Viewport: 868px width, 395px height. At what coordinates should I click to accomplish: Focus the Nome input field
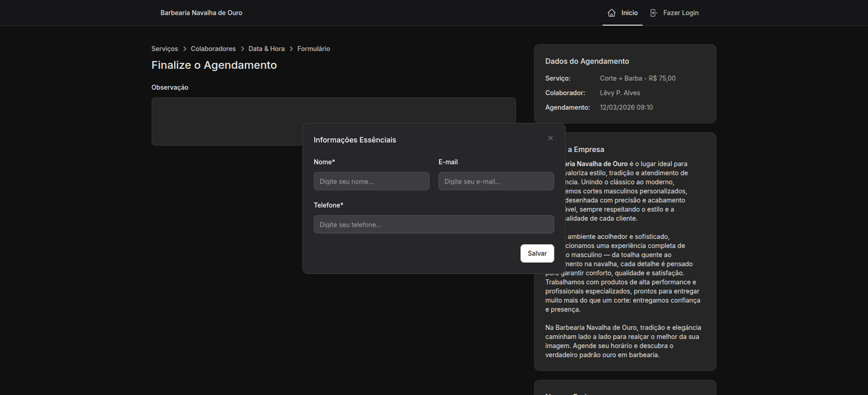[371, 182]
